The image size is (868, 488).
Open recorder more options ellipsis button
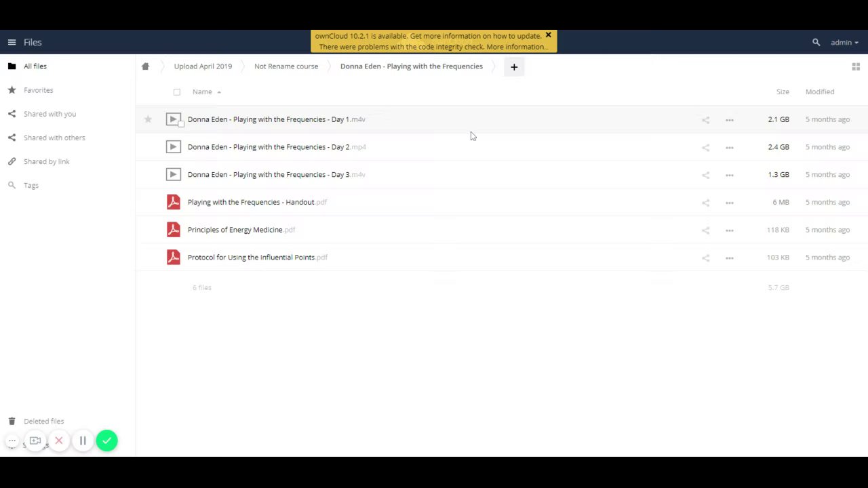coord(12,441)
